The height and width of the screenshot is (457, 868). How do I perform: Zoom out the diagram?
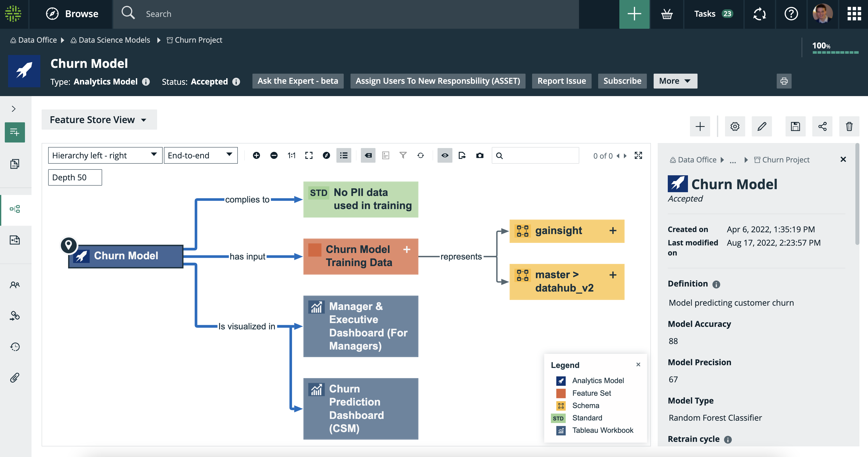(x=274, y=155)
